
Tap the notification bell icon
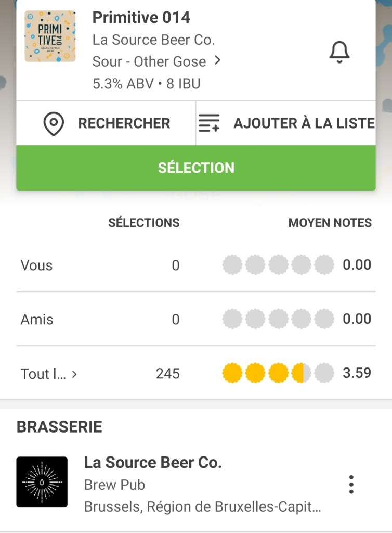coord(339,52)
